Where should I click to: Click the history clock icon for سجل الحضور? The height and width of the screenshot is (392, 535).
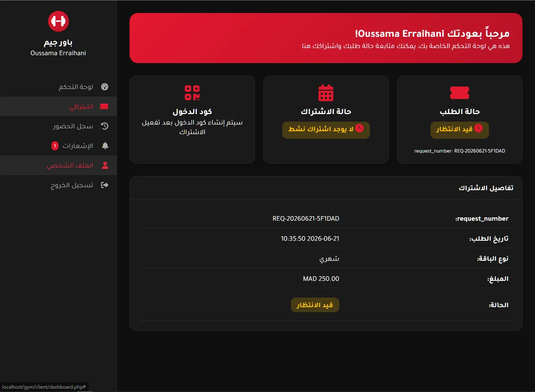tap(105, 126)
